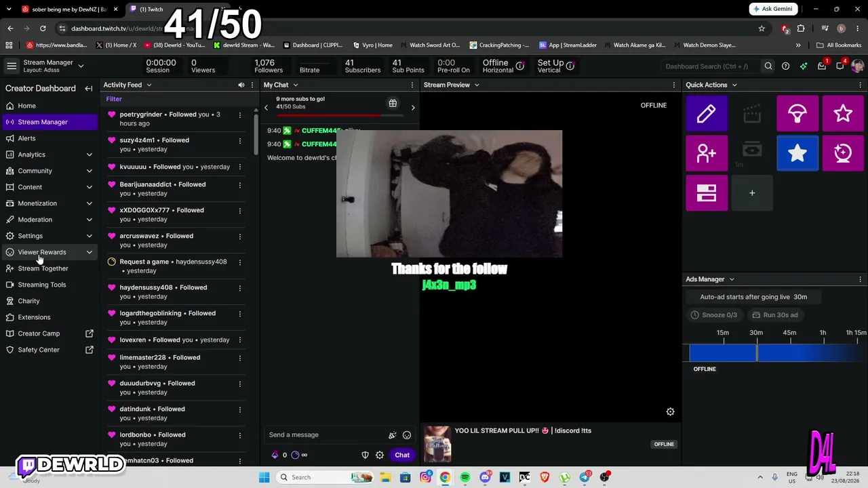The image size is (868, 488).
Task: Open the help question mark icon
Action: [x=785, y=66]
